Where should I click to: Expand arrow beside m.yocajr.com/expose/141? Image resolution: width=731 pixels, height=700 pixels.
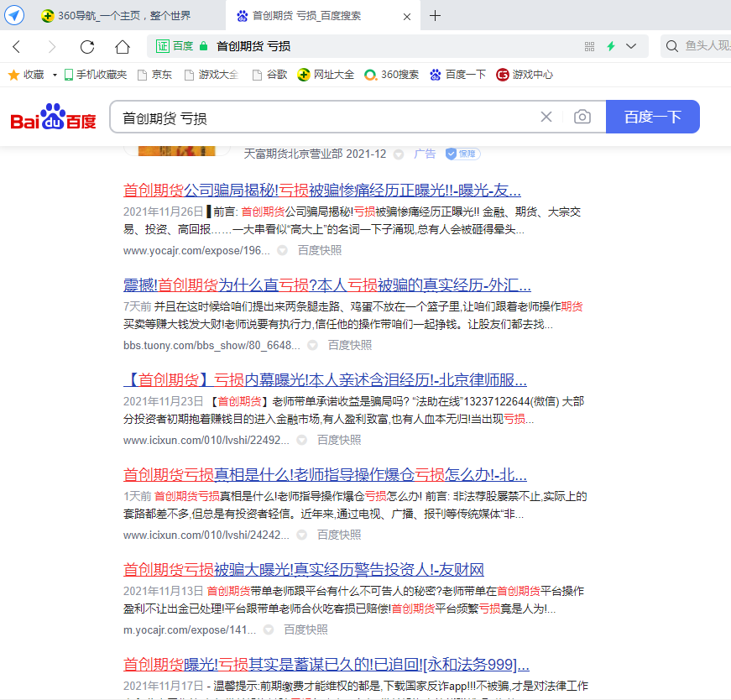269,629
